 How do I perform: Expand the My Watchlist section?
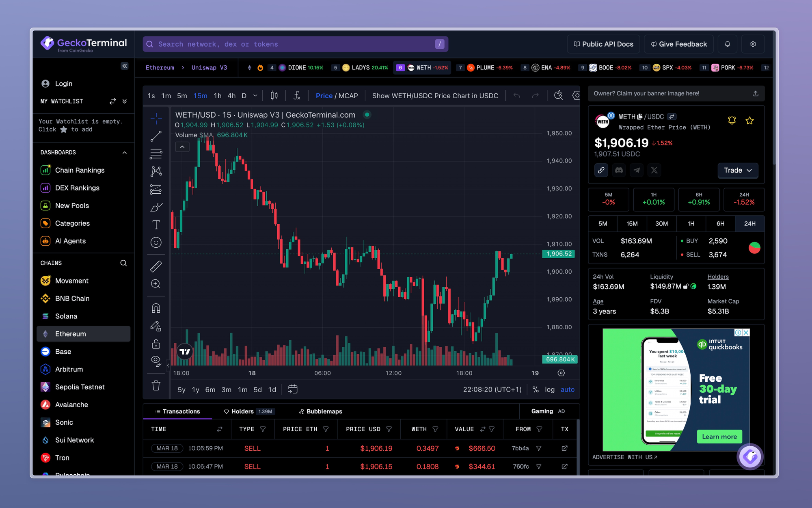coord(125,101)
